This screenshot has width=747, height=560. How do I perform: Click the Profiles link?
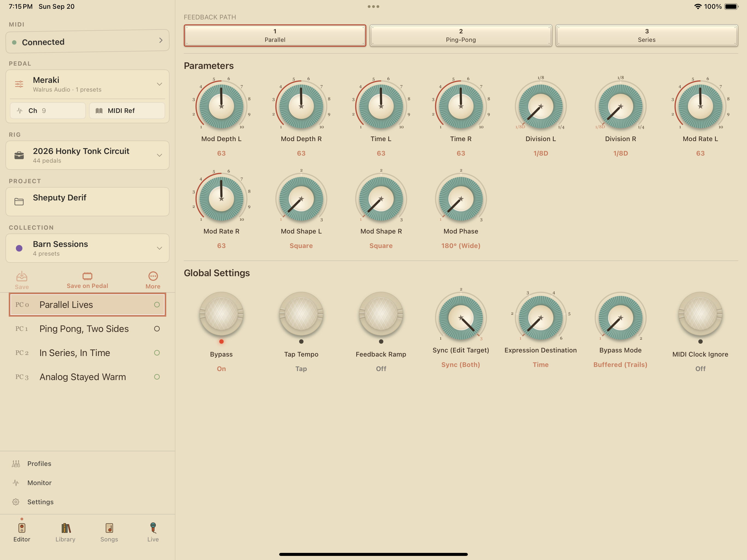click(x=39, y=463)
